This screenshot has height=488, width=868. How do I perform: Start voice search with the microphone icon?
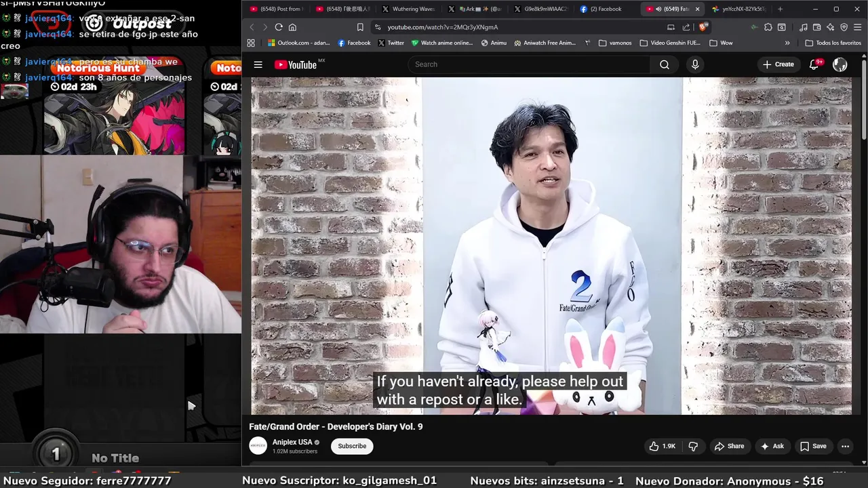[694, 64]
